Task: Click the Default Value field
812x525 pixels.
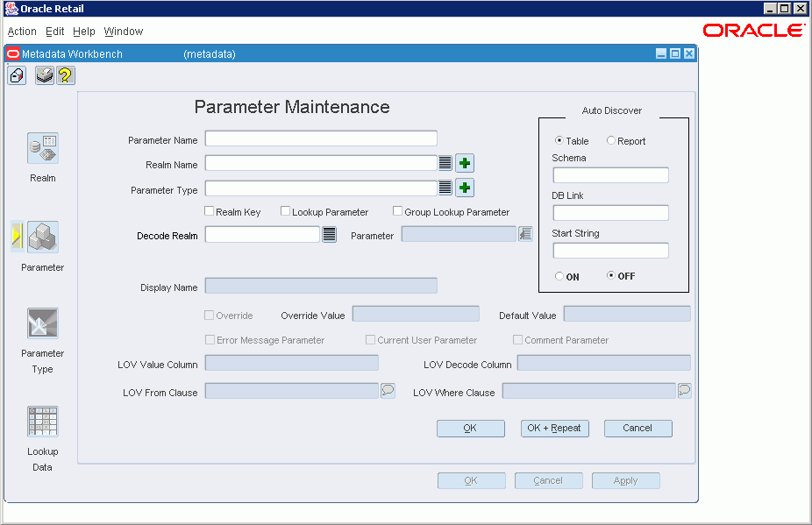Action: 627,314
